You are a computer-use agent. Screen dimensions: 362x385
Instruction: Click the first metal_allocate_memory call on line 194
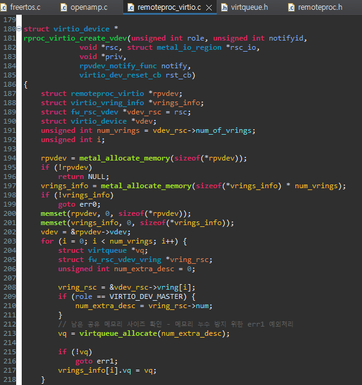pos(125,158)
